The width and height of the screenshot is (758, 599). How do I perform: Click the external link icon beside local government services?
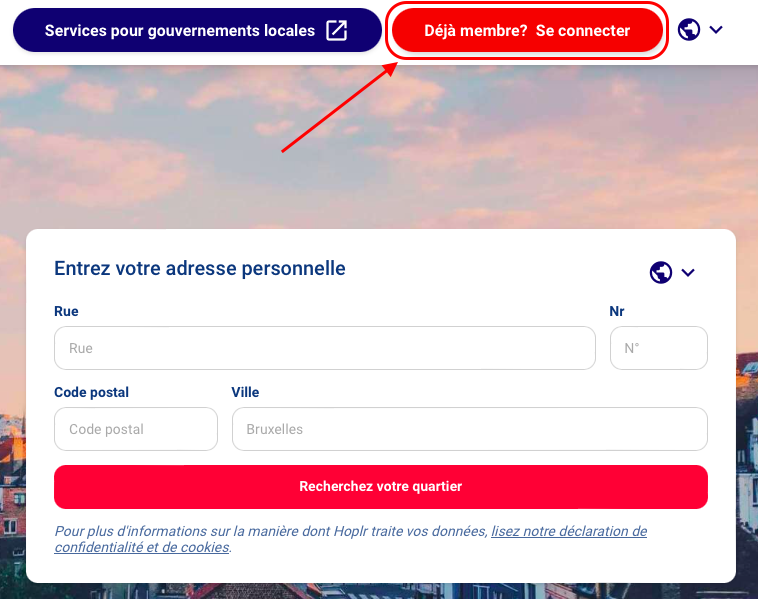(337, 30)
